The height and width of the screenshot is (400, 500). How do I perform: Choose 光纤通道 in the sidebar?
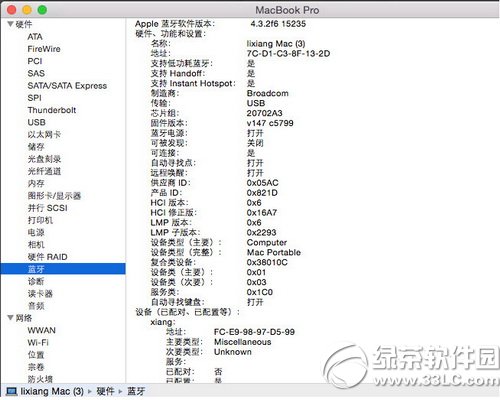pyautogui.click(x=44, y=171)
